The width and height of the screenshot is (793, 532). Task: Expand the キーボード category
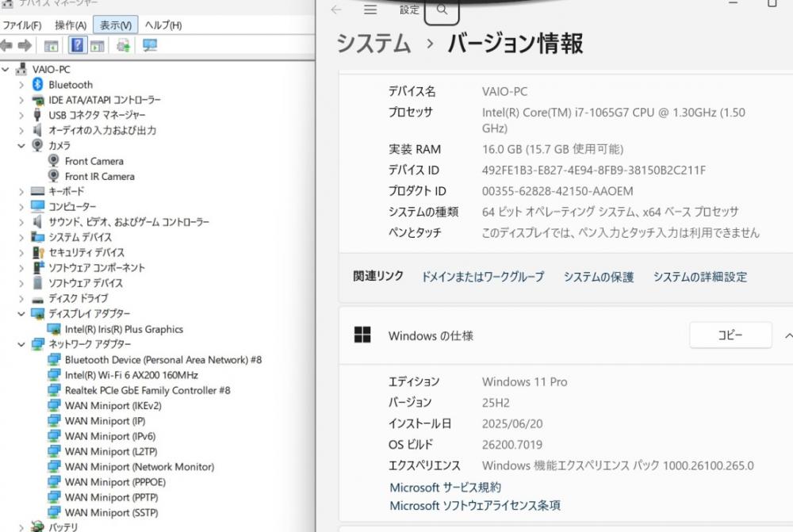click(x=21, y=192)
